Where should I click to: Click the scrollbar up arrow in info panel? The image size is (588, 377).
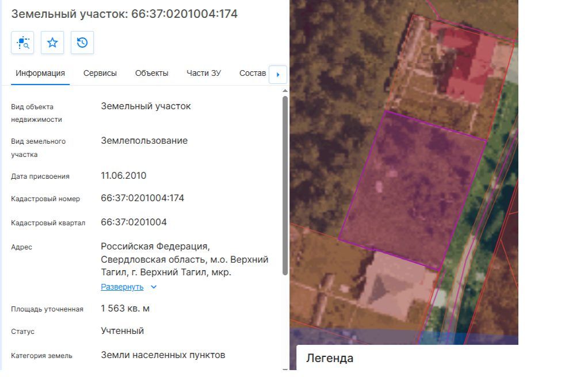(x=285, y=91)
